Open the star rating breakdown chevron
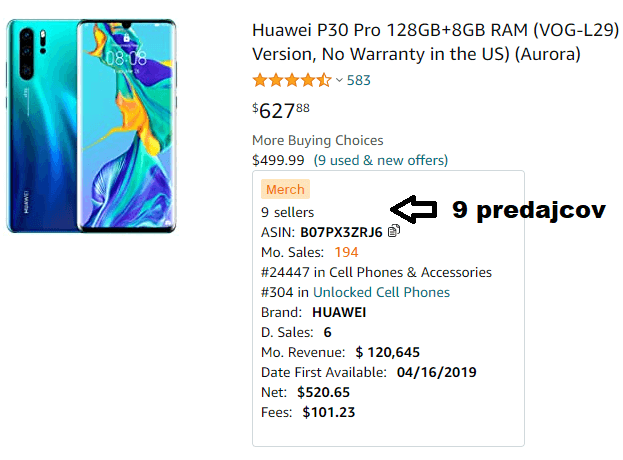This screenshot has height=460, width=623. [339, 80]
